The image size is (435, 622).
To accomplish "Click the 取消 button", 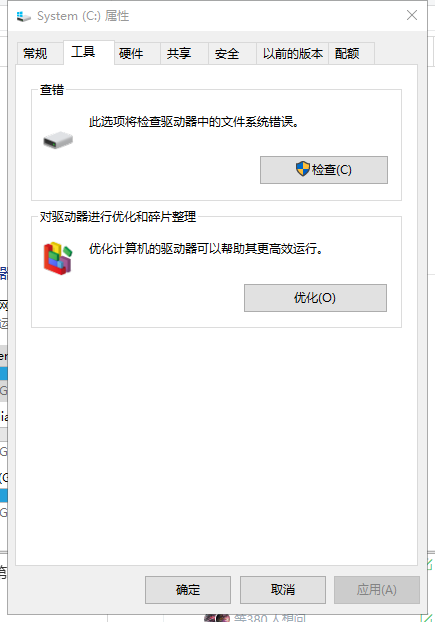I will click(x=283, y=590).
